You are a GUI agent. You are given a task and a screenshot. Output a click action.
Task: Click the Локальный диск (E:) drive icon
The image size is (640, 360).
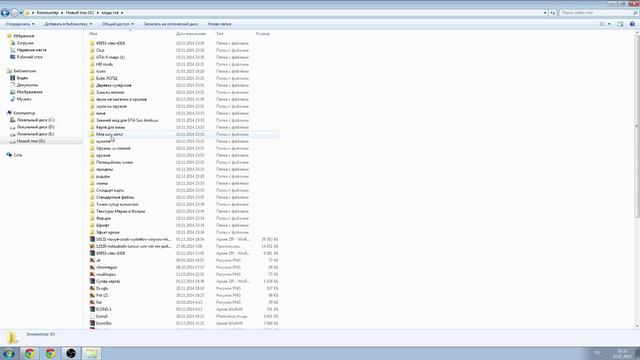tap(13, 134)
